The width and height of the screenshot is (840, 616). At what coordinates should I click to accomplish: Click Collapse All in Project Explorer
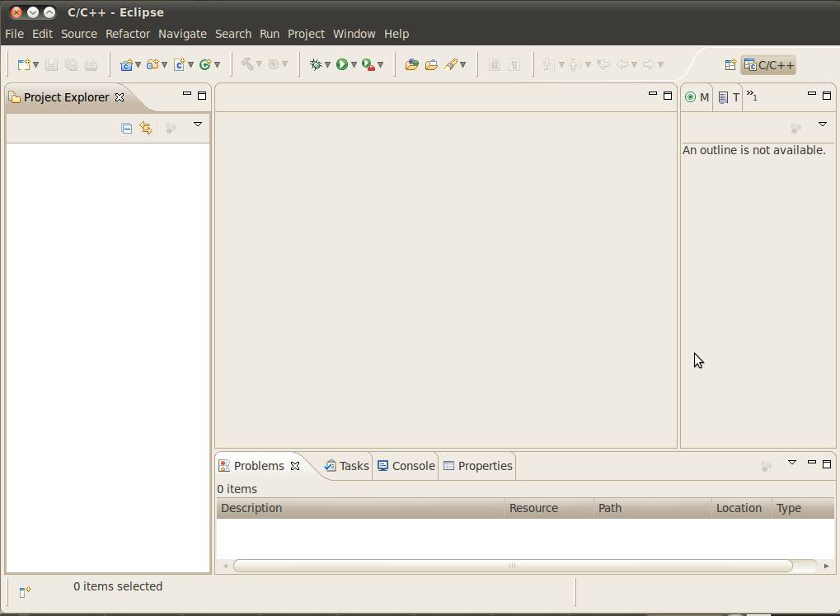click(126, 128)
